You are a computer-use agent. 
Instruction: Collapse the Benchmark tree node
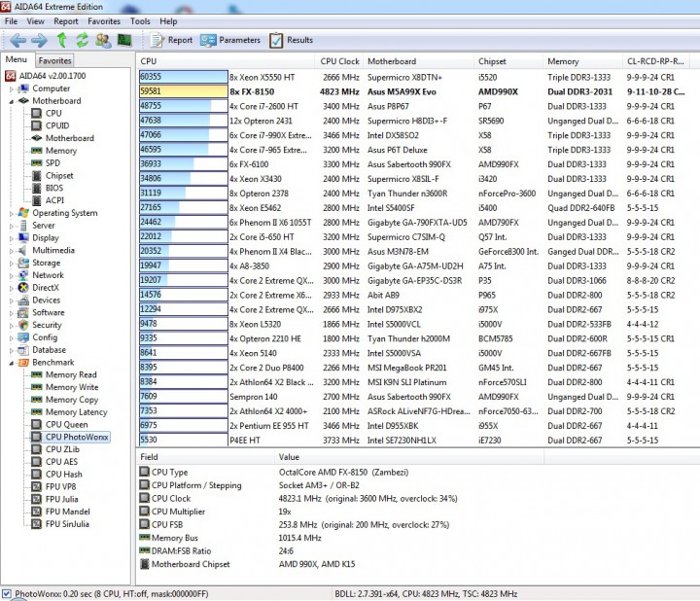pos(12,363)
